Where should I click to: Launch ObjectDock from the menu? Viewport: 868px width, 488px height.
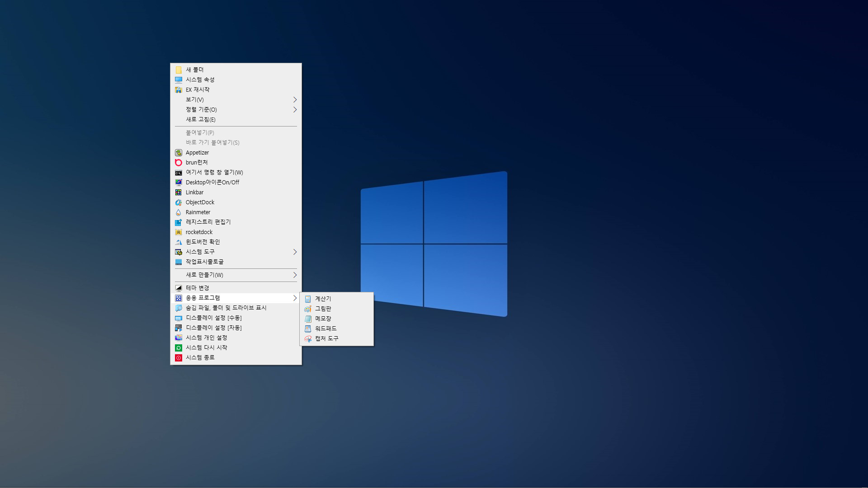click(236, 202)
